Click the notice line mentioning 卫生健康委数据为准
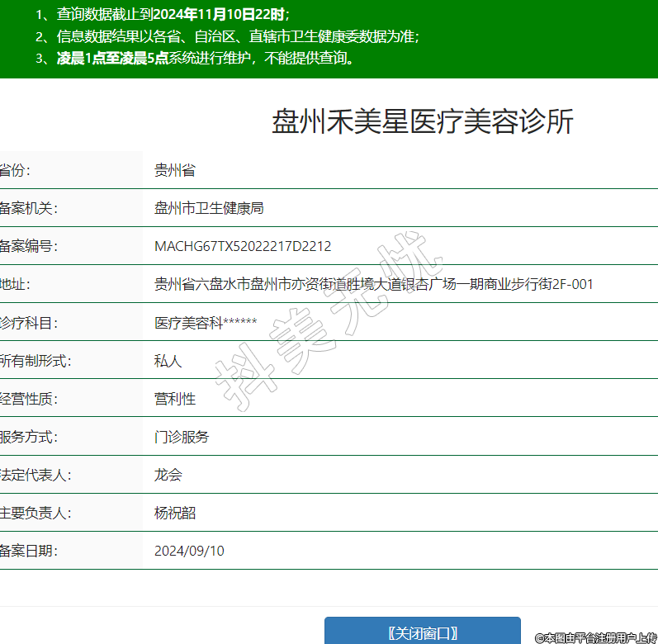 pyautogui.click(x=228, y=36)
